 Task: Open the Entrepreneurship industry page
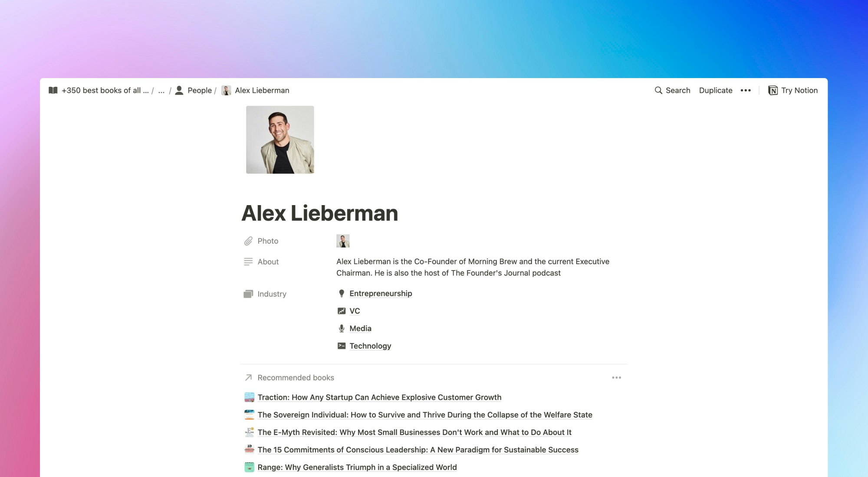[x=381, y=294]
